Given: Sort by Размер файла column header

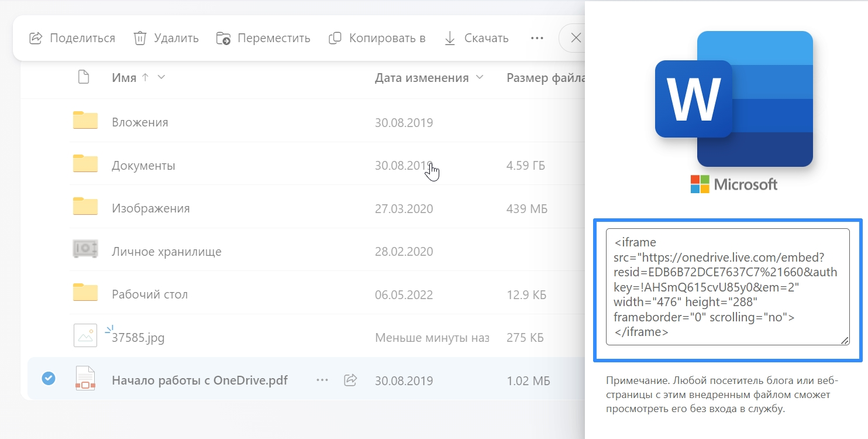Looking at the screenshot, I should (545, 78).
